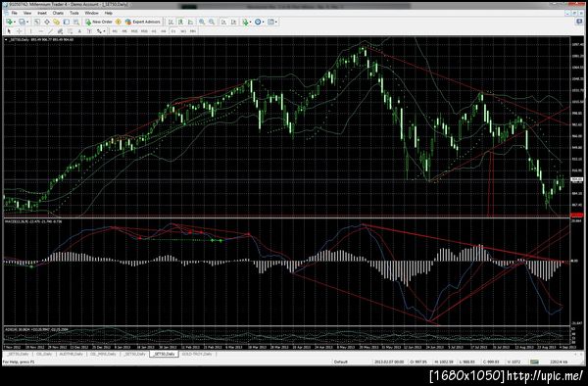
Task: Click the ADX indicator label
Action: 37,329
